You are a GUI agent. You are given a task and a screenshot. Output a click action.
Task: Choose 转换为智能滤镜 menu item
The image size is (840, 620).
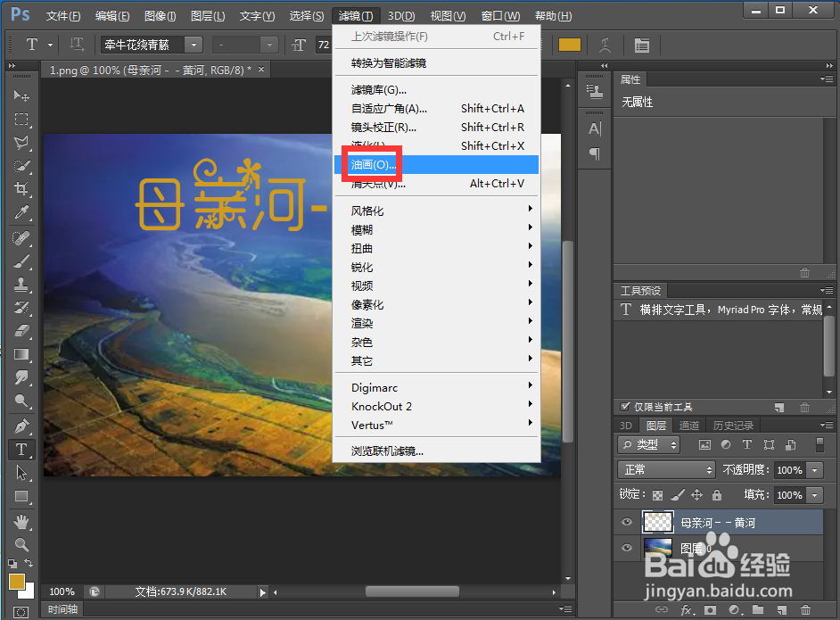coord(436,62)
